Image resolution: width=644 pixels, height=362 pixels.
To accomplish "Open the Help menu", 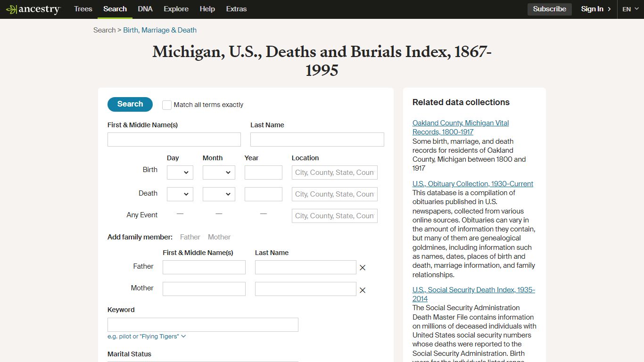I will pyautogui.click(x=207, y=9).
